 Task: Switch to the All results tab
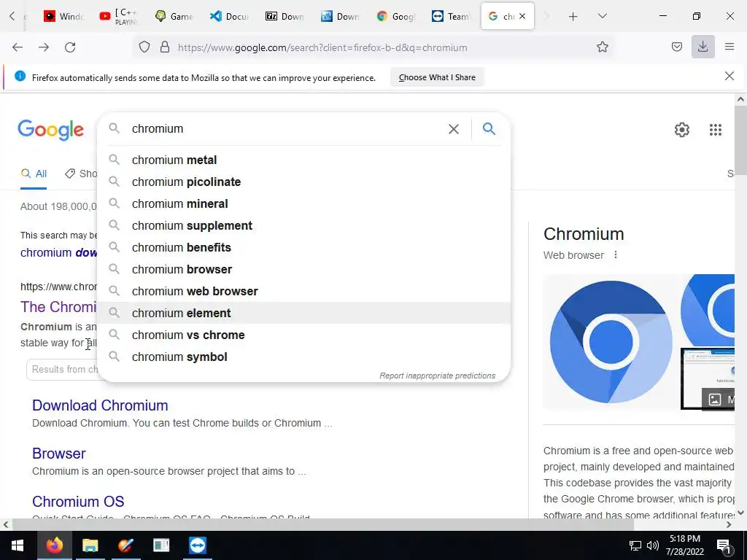(x=34, y=174)
